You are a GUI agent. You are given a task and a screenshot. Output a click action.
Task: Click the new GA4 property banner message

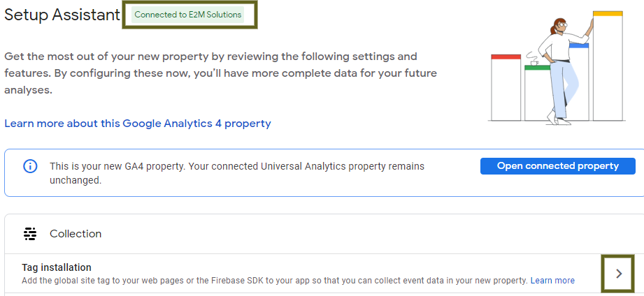(237, 173)
